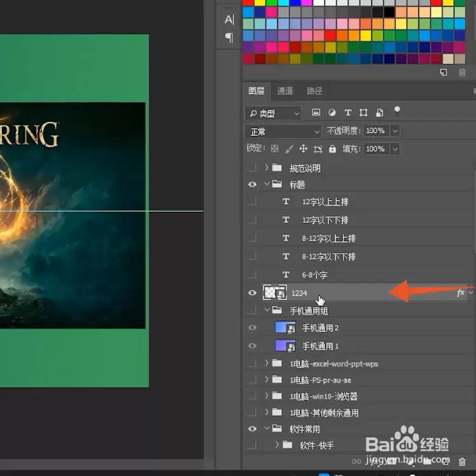Open the 正常 blend mode dropdown
The height and width of the screenshot is (476, 476).
(x=283, y=132)
